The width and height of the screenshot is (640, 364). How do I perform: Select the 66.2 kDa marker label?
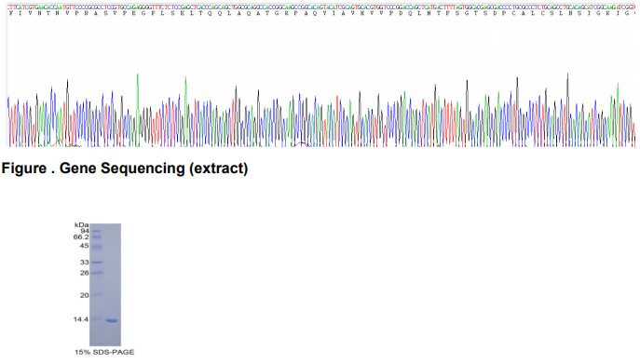click(x=81, y=237)
